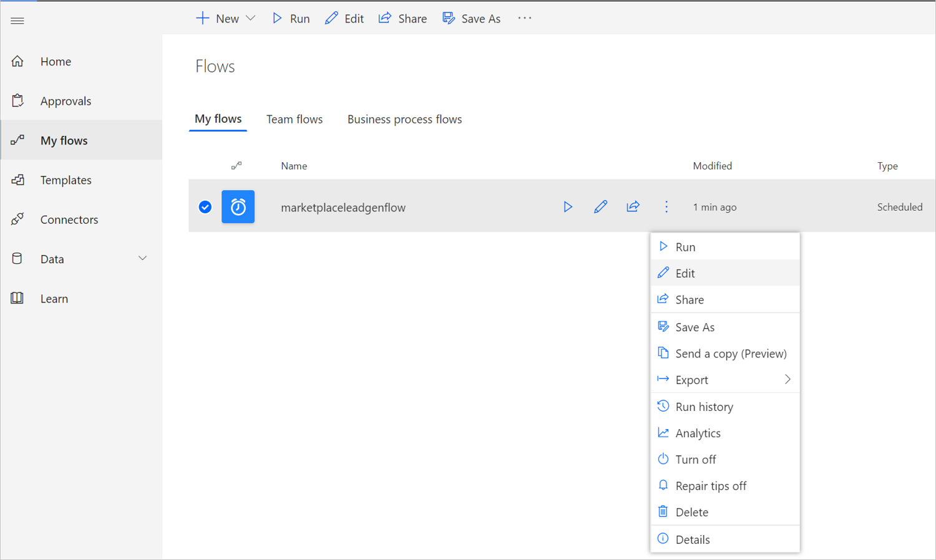This screenshot has height=560, width=936.
Task: Click the toolbar overflow ellipsis
Action: tap(524, 18)
